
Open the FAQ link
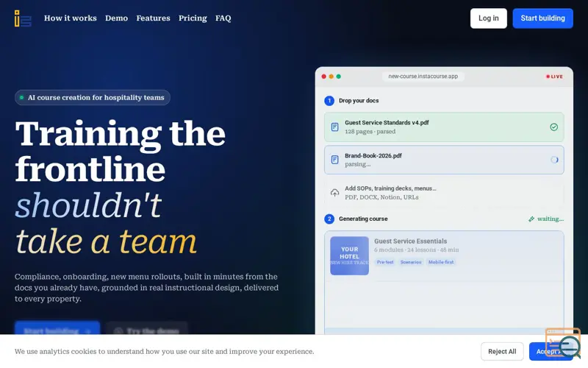tap(223, 18)
